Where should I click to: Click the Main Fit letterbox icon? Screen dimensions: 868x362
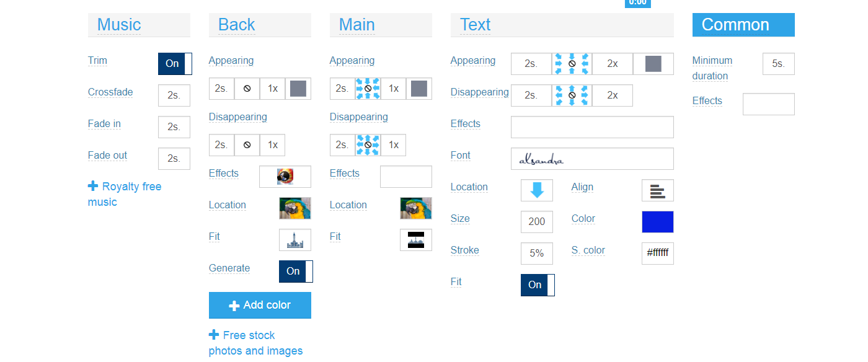click(x=416, y=240)
